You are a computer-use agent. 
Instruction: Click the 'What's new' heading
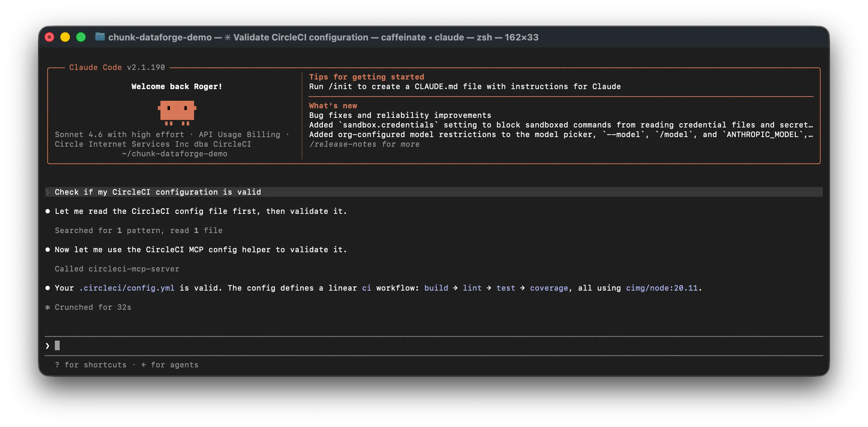pos(333,106)
